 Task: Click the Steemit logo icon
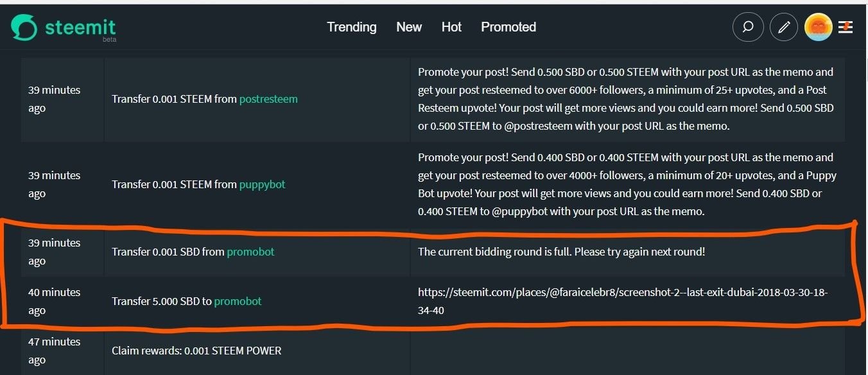pos(24,28)
